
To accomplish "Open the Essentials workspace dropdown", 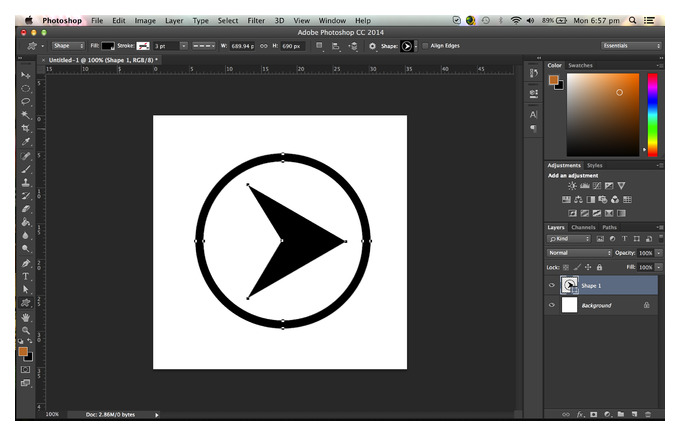I will [631, 46].
